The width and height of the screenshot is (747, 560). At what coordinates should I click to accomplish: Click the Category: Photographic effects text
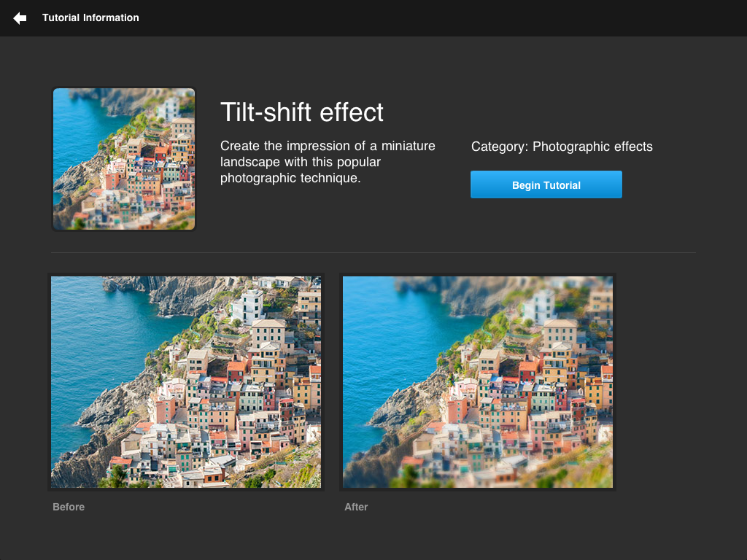562,147
